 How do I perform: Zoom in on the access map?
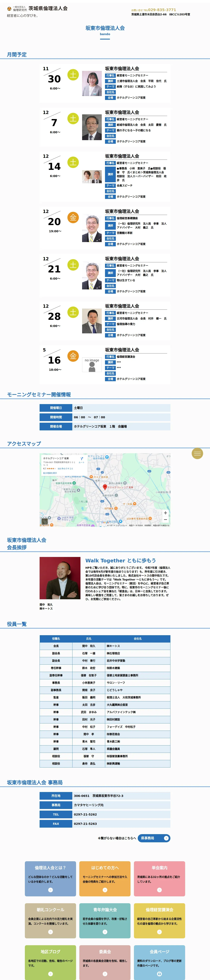(x=165, y=513)
